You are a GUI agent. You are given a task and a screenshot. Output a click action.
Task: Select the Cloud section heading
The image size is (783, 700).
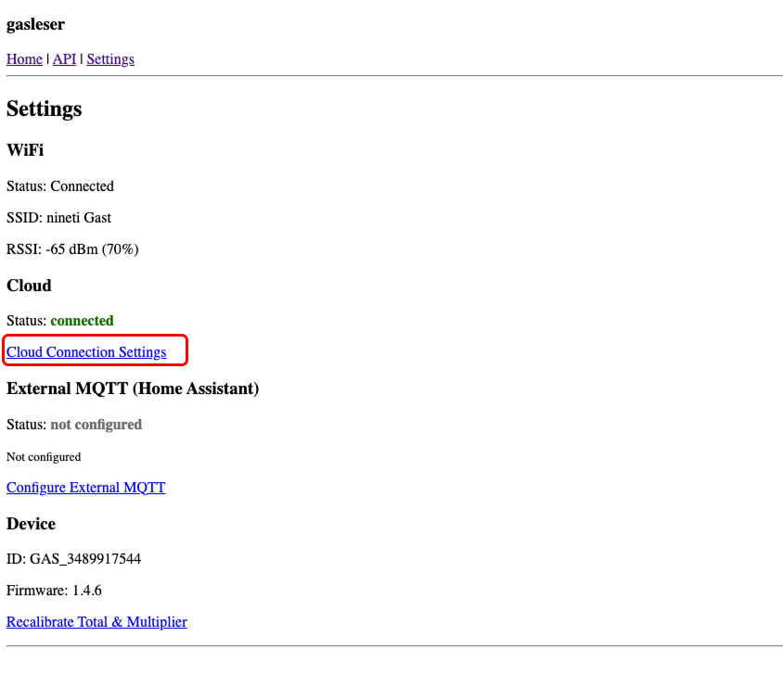(29, 286)
